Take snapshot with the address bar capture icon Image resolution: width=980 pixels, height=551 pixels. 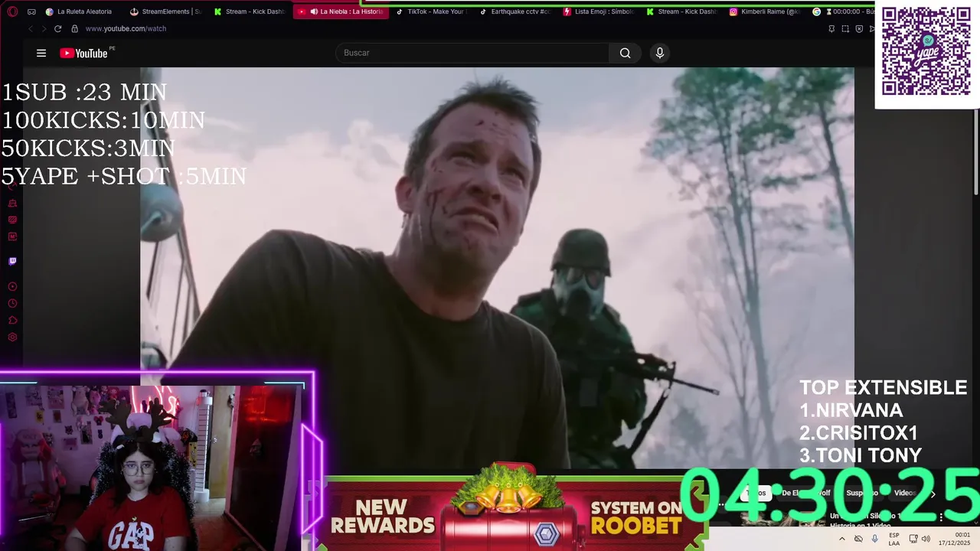click(x=845, y=28)
